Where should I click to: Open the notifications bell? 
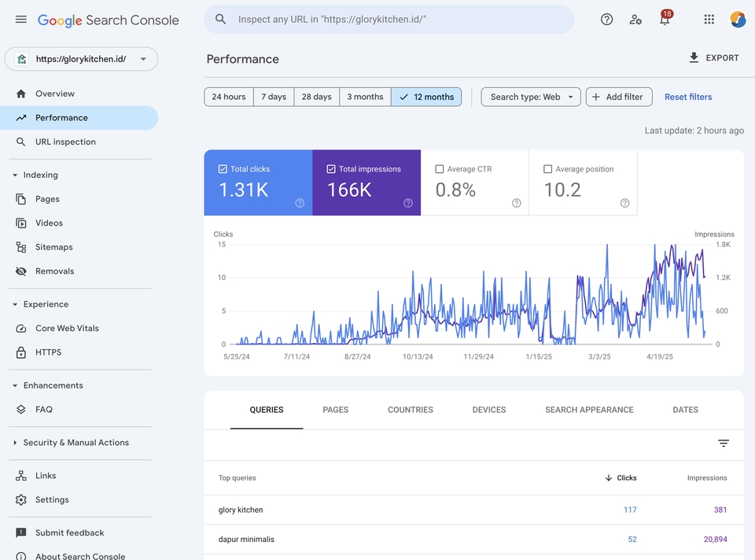[x=665, y=20]
